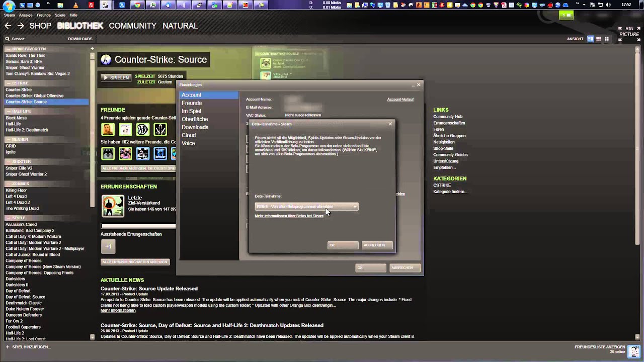Image resolution: width=644 pixels, height=362 pixels.
Task: Go to the Shop tab
Action: tap(40, 26)
